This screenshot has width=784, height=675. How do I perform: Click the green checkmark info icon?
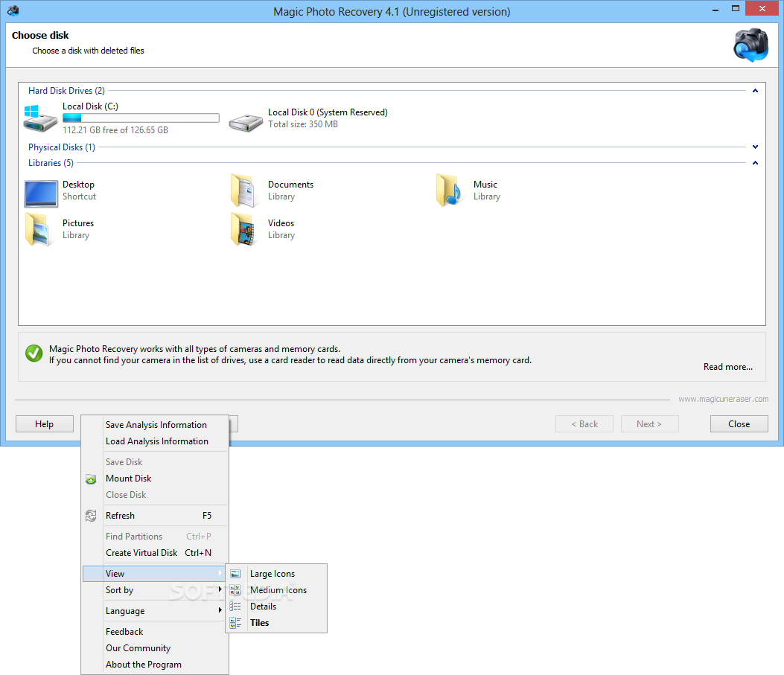tap(34, 354)
